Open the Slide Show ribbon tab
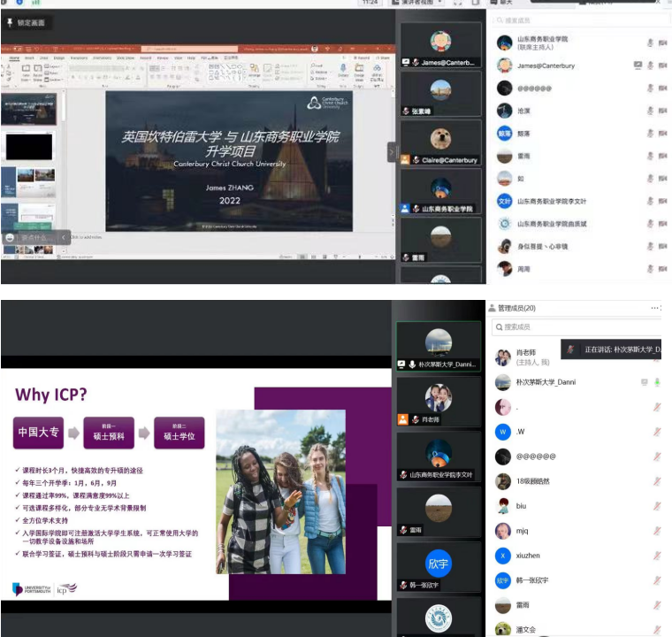The image size is (672, 637). click(x=126, y=58)
